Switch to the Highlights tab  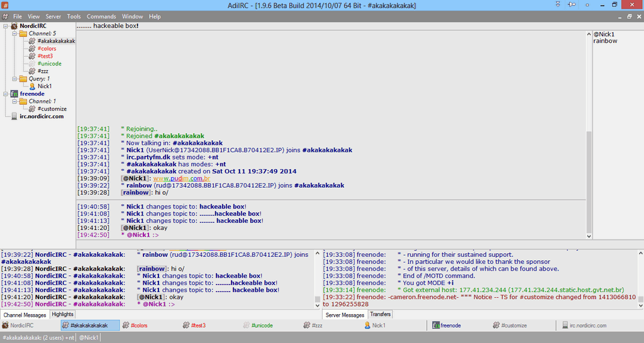(62, 314)
